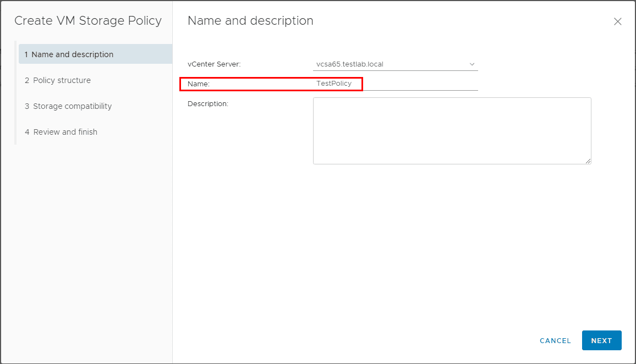Click inside the Description text area
The height and width of the screenshot is (364, 636).
point(452,130)
